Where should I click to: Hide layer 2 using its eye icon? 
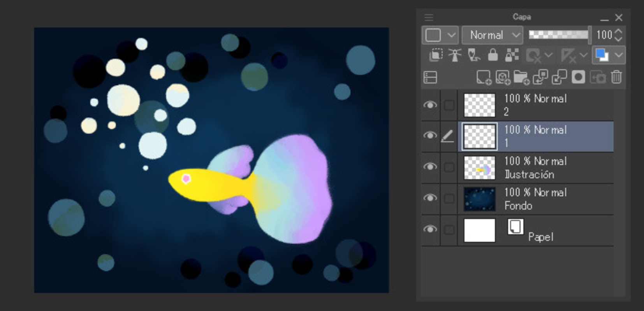(430, 105)
